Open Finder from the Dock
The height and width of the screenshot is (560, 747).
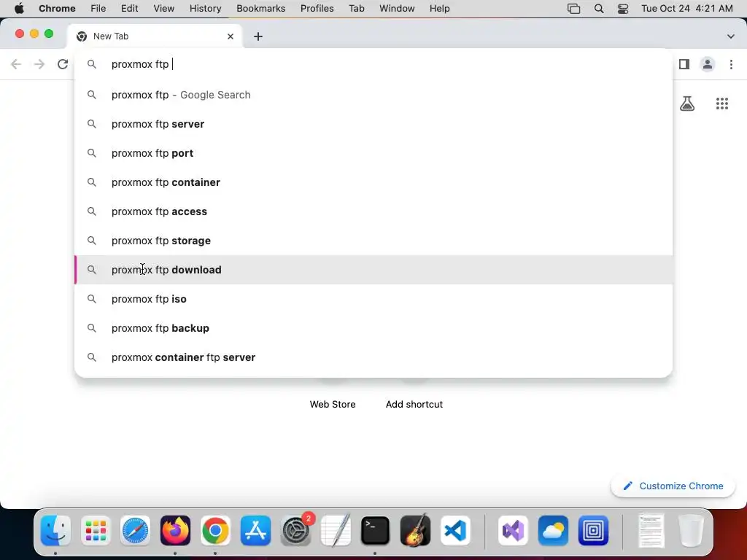coord(55,530)
